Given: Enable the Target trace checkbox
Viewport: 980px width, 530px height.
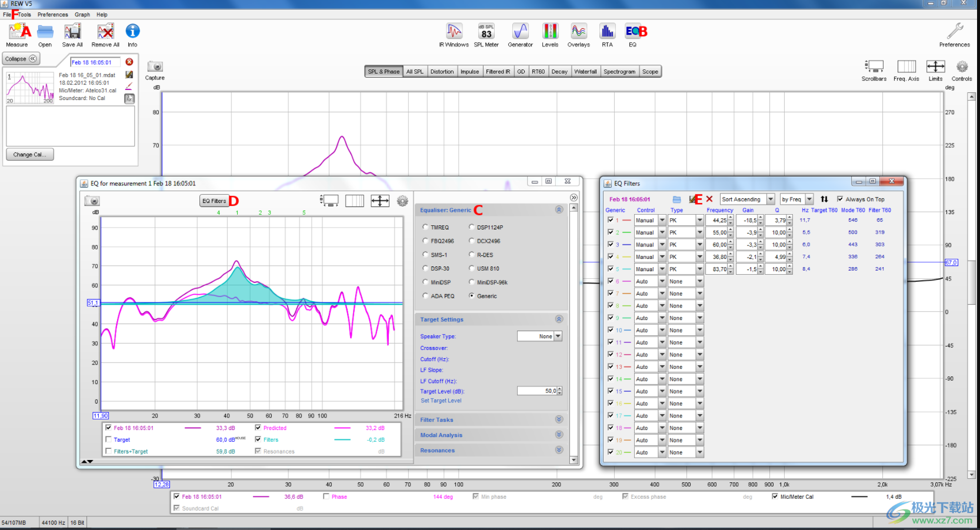Looking at the screenshot, I should pos(108,439).
